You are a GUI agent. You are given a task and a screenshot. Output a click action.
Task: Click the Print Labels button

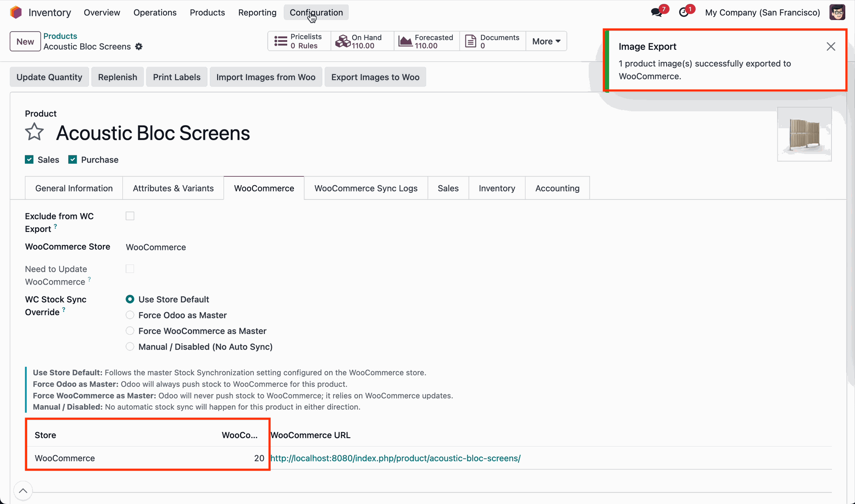pyautogui.click(x=177, y=77)
